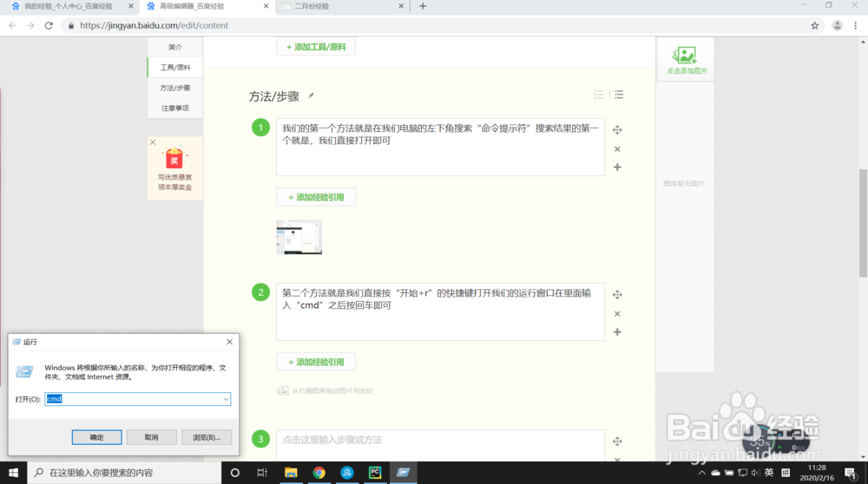Switch to numbered list style icon
Image resolution: width=868 pixels, height=484 pixels.
click(598, 95)
